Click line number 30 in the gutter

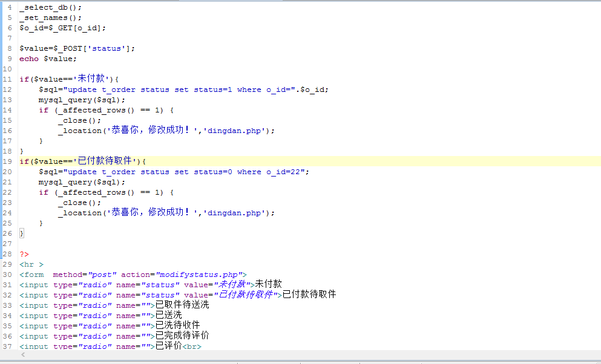7,275
